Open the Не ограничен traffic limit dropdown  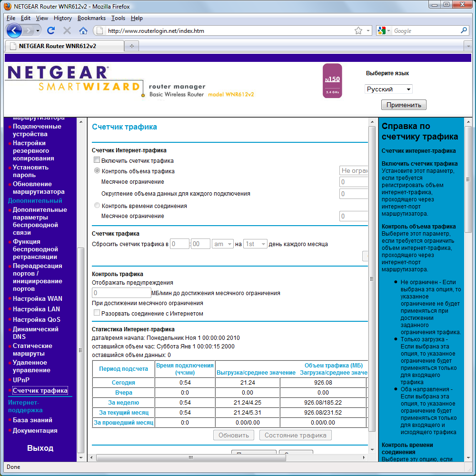(x=354, y=170)
